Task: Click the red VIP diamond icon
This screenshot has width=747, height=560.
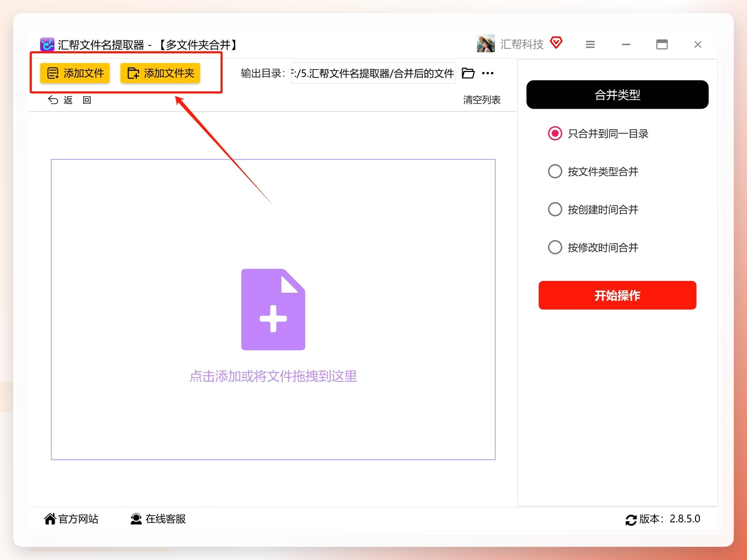Action: (556, 43)
